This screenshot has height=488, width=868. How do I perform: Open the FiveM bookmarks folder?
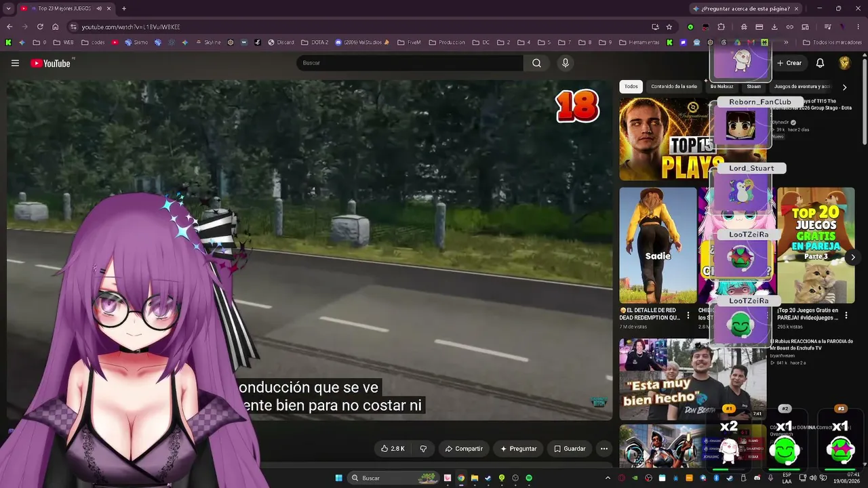click(x=409, y=42)
